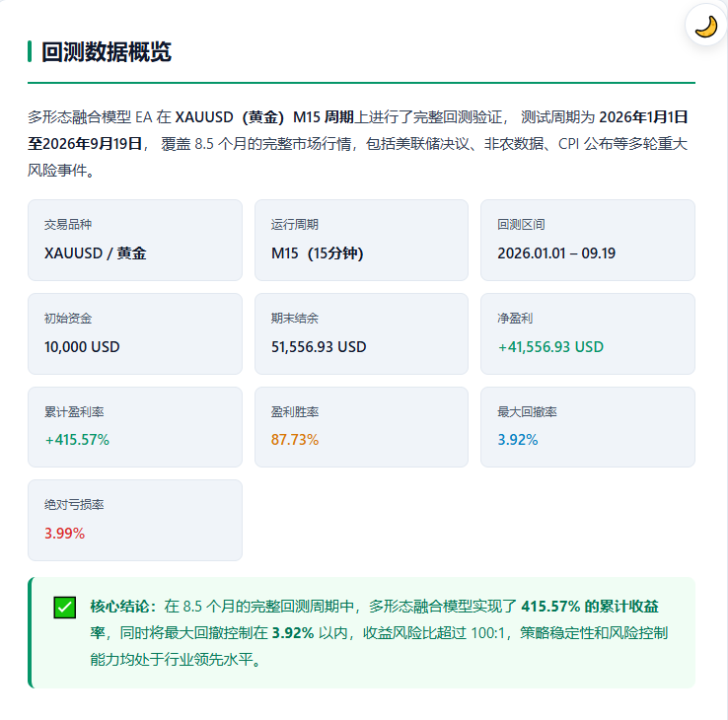Select the 回测数据概览 heading
The height and width of the screenshot is (720, 728).
tap(107, 52)
